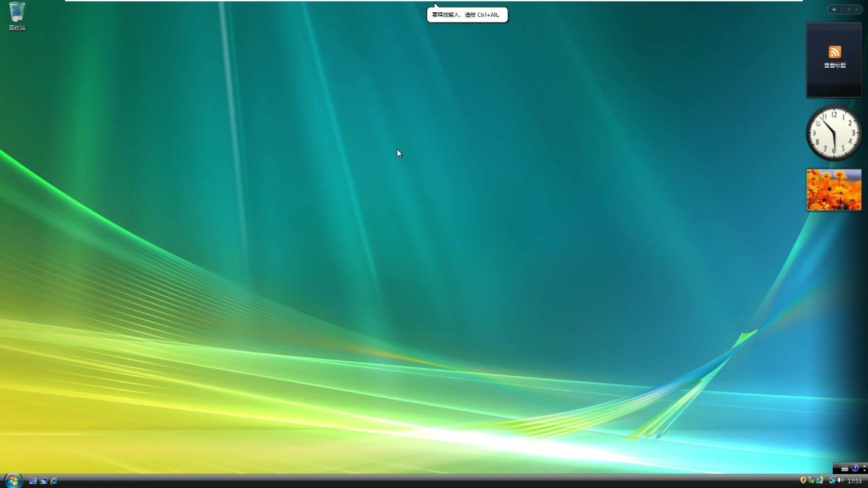Launch Internet Explorer from Quick Launch

point(54,481)
